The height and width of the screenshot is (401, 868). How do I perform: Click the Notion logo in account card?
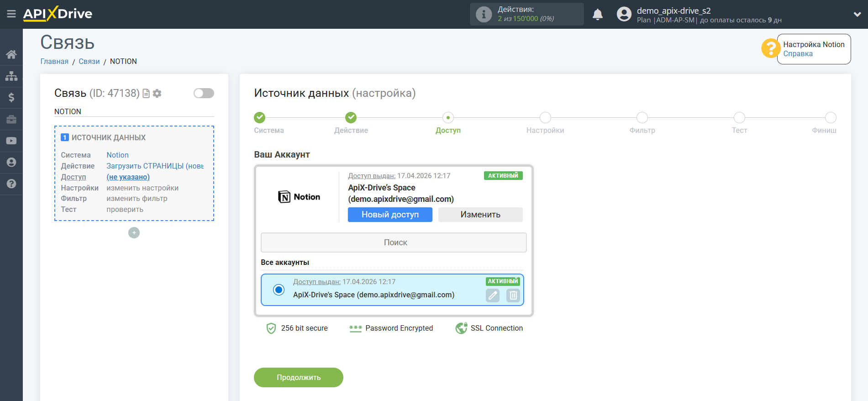point(299,197)
